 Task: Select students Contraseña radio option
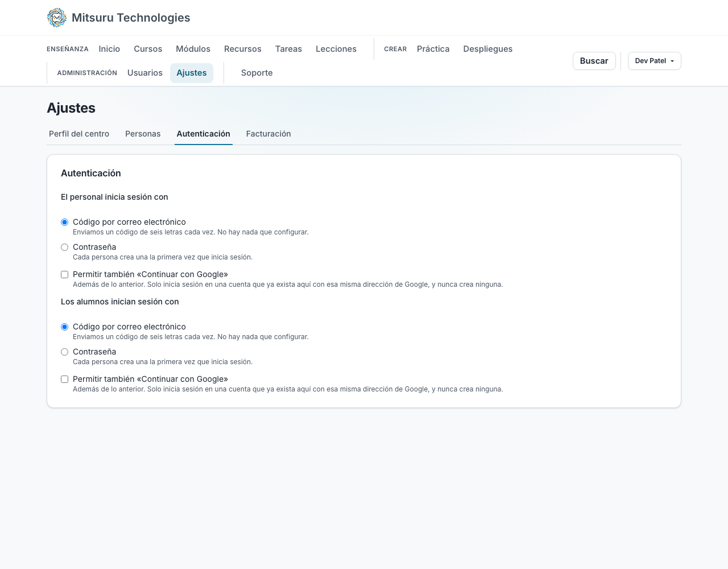(64, 352)
